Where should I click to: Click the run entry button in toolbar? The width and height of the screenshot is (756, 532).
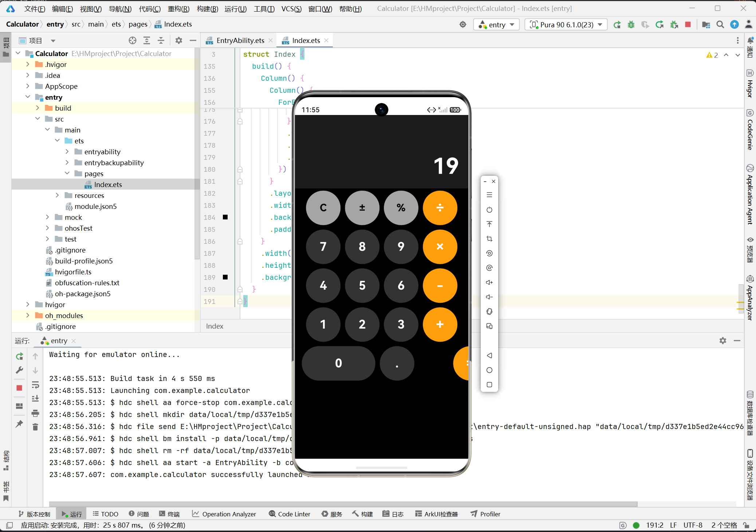click(x=617, y=25)
